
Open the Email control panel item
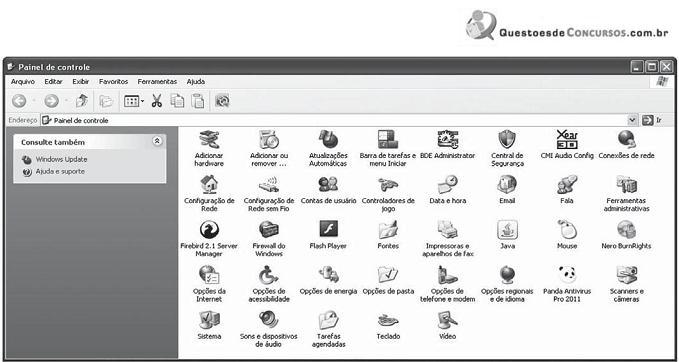(x=507, y=185)
